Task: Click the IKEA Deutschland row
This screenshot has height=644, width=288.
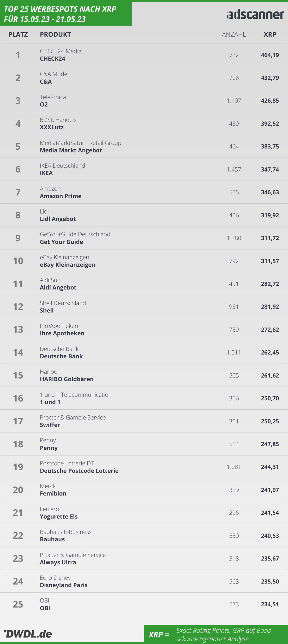Action: click(144, 169)
